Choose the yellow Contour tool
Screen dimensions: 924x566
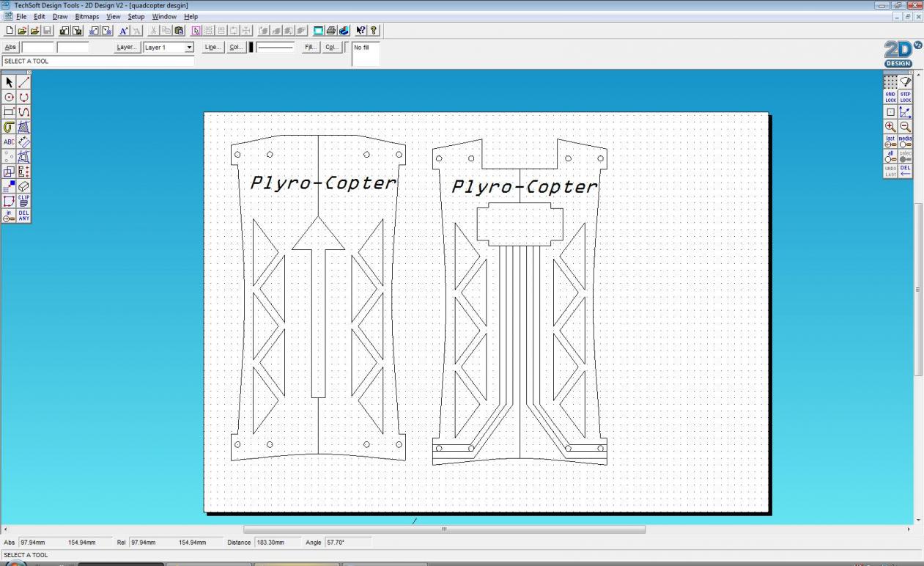tap(9, 127)
